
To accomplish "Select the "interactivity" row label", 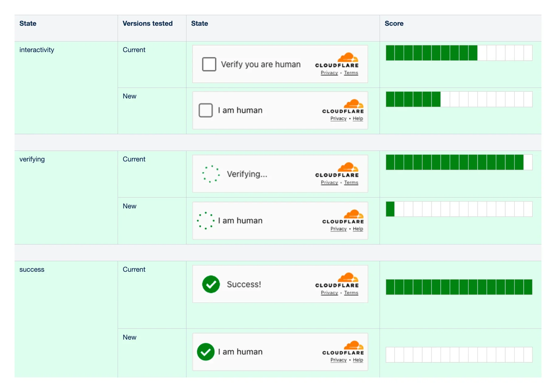I will tap(37, 50).
